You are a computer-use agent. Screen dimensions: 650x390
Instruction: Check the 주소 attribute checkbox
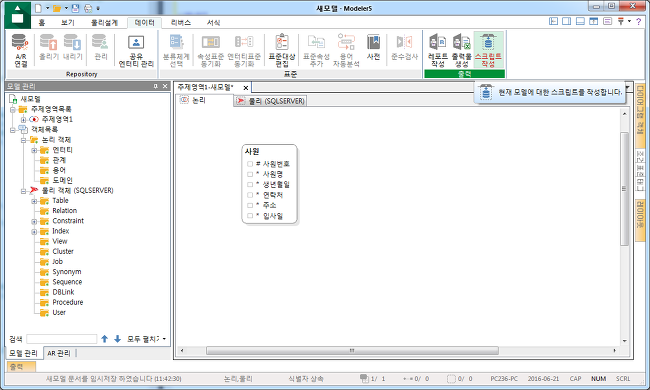point(250,205)
